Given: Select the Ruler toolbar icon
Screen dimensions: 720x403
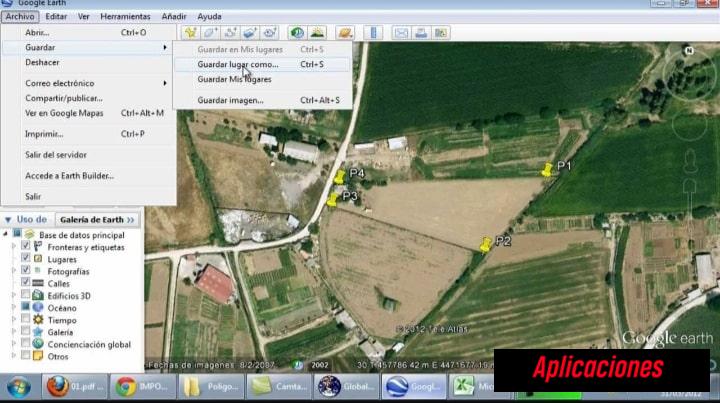Looking at the screenshot, I should click(x=373, y=33).
